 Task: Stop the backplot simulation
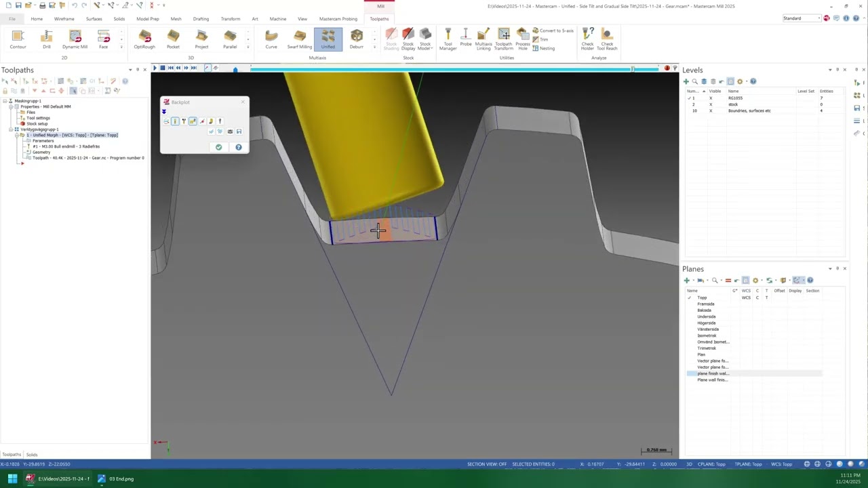point(163,68)
